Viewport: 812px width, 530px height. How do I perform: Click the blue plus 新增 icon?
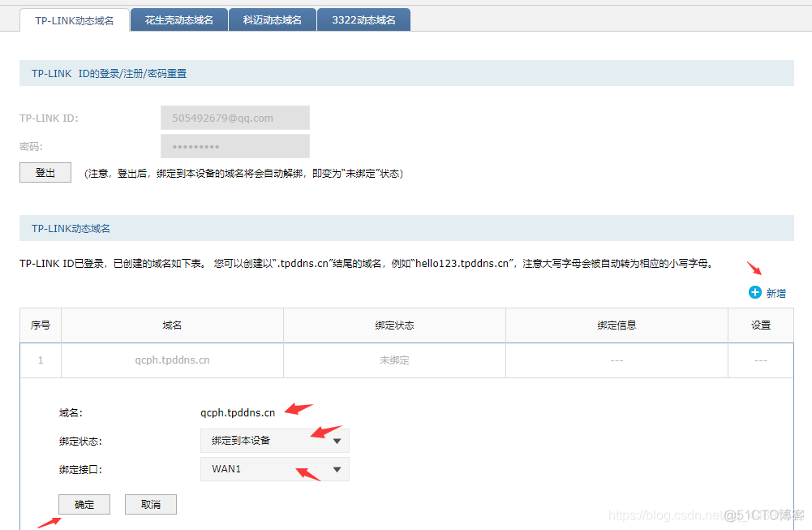pos(754,292)
